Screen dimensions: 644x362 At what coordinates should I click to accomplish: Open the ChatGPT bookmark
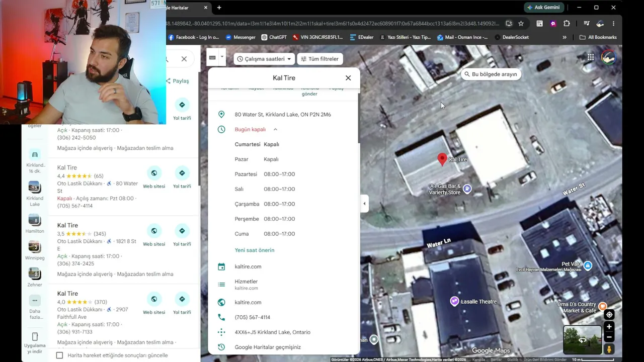274,37
